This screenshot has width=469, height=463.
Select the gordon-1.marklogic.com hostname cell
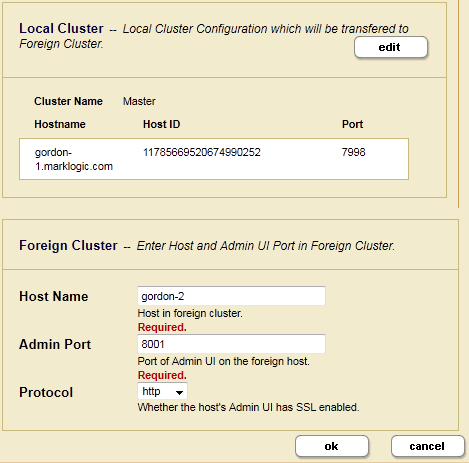pos(74,159)
